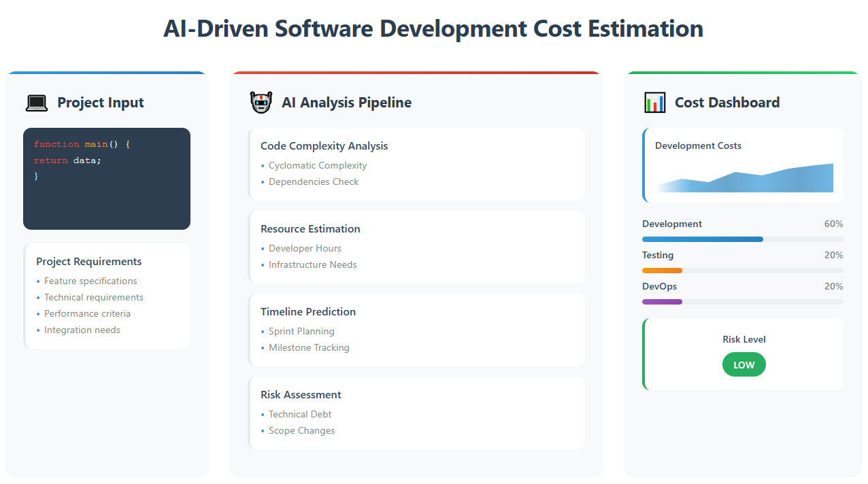This screenshot has height=484, width=868.
Task: Click the Dependencies Check item
Action: [314, 181]
